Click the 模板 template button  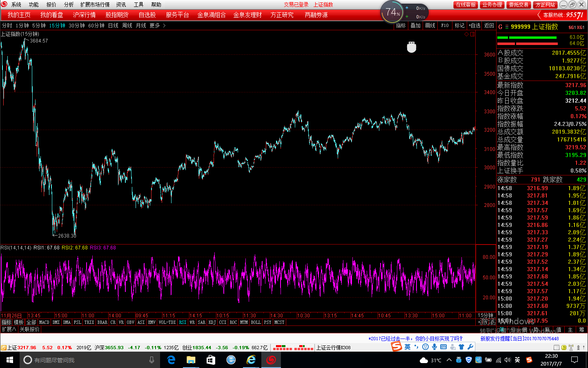pyautogui.click(x=19, y=322)
